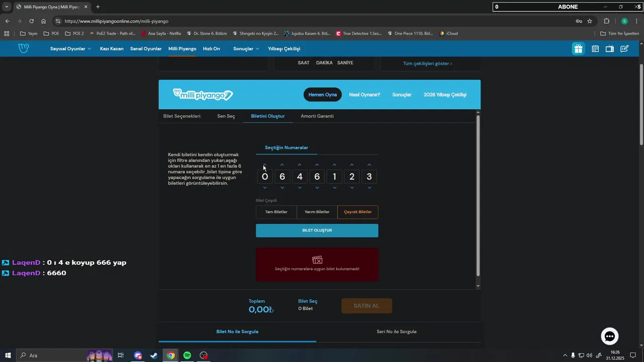Open Sanal Oyunlar menu item
The image size is (644, 362).
(146, 49)
